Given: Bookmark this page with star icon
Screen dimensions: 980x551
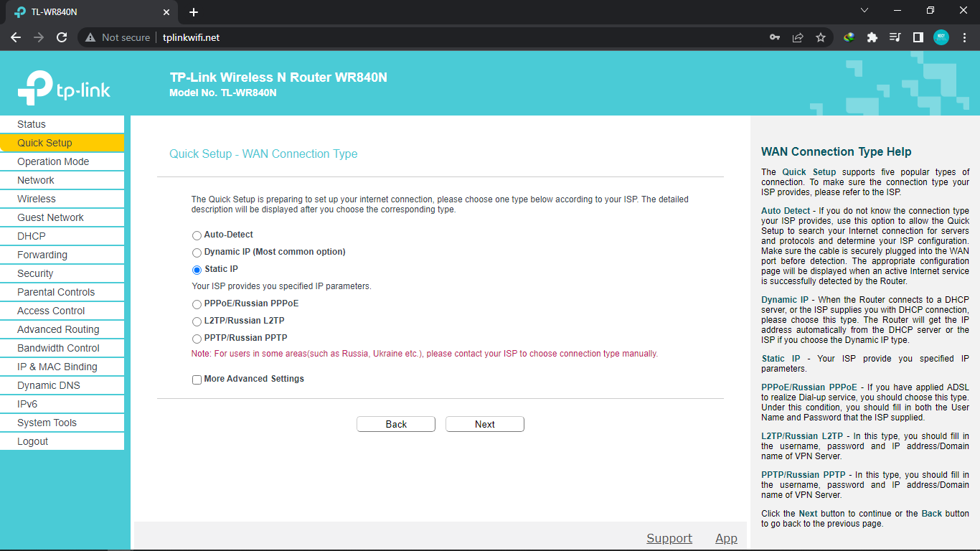Looking at the screenshot, I should click(x=821, y=37).
